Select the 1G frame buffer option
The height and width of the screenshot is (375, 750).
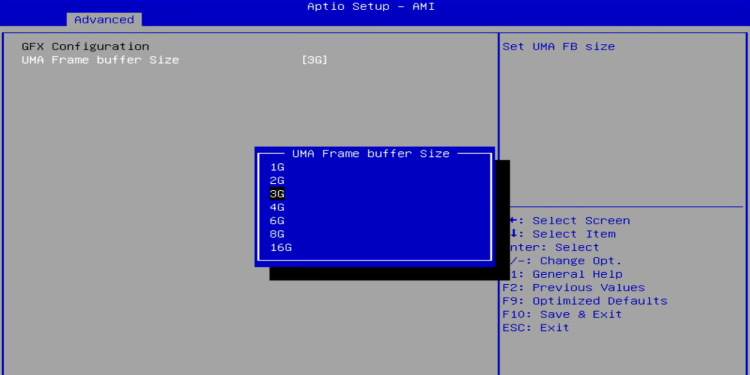pyautogui.click(x=277, y=167)
